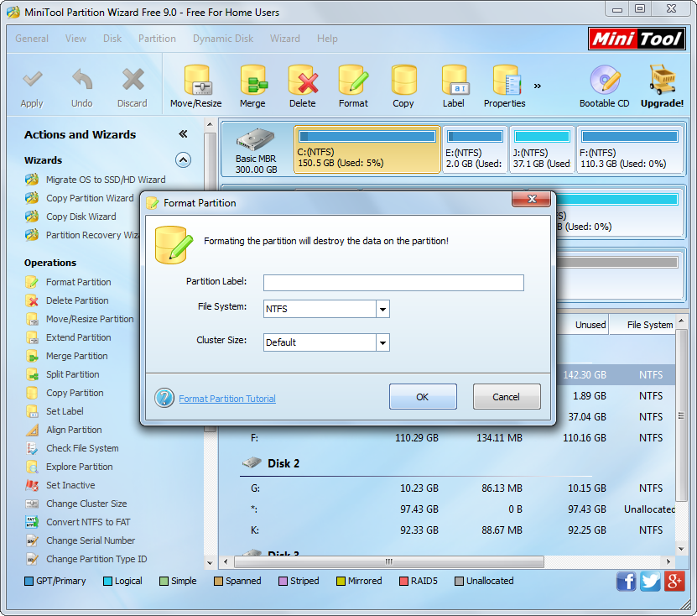Click the Check File System icon
697x616 pixels.
32,448
